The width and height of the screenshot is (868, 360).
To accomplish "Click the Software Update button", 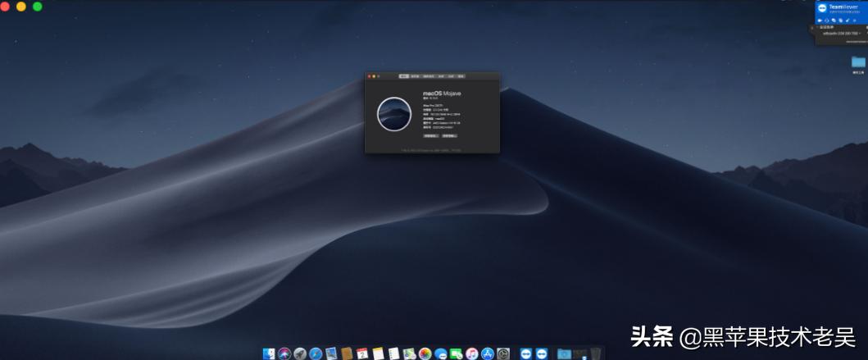I will coord(449,135).
